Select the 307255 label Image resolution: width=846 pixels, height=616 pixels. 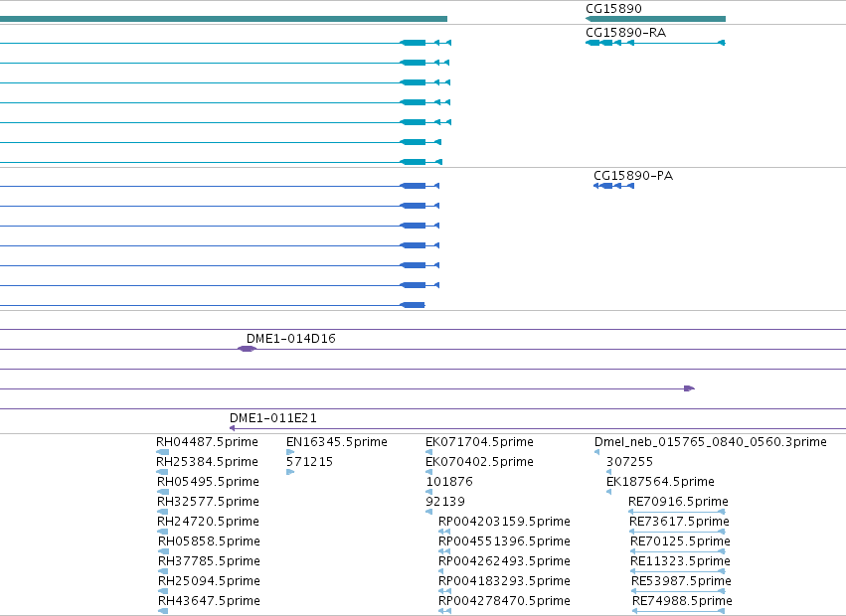point(629,462)
